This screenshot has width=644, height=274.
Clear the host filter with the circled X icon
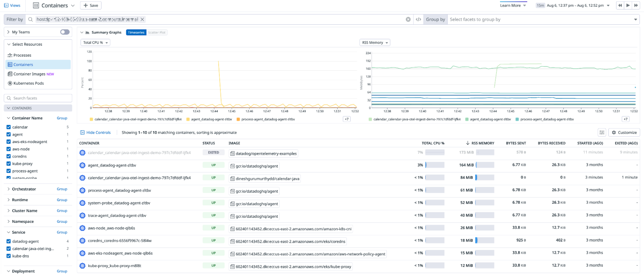[x=408, y=20]
